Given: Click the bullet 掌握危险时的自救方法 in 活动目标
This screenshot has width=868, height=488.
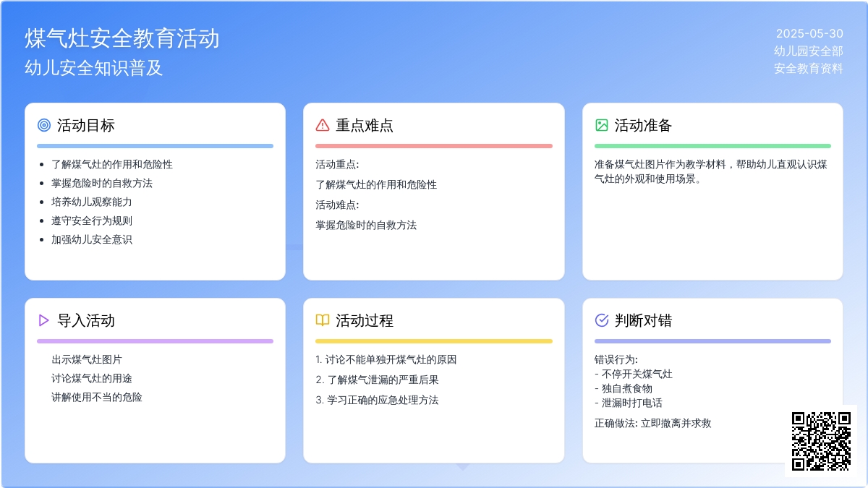Looking at the screenshot, I should [102, 183].
